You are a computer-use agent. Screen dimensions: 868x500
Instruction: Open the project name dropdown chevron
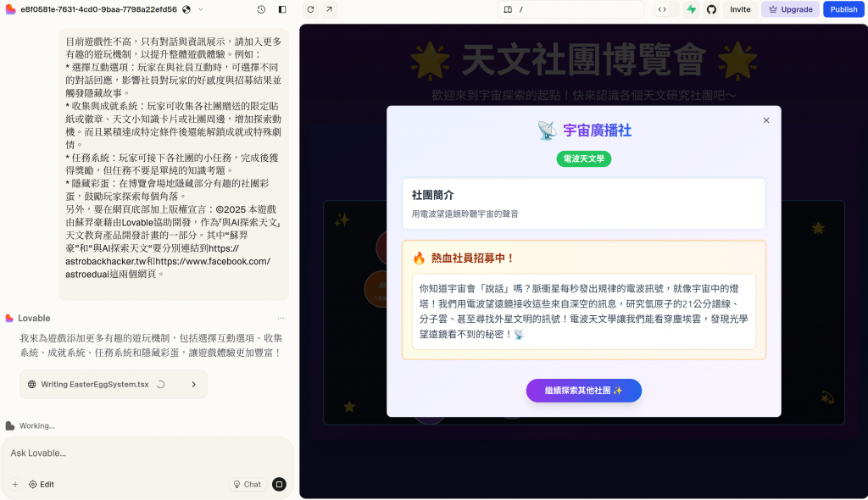pos(200,9)
